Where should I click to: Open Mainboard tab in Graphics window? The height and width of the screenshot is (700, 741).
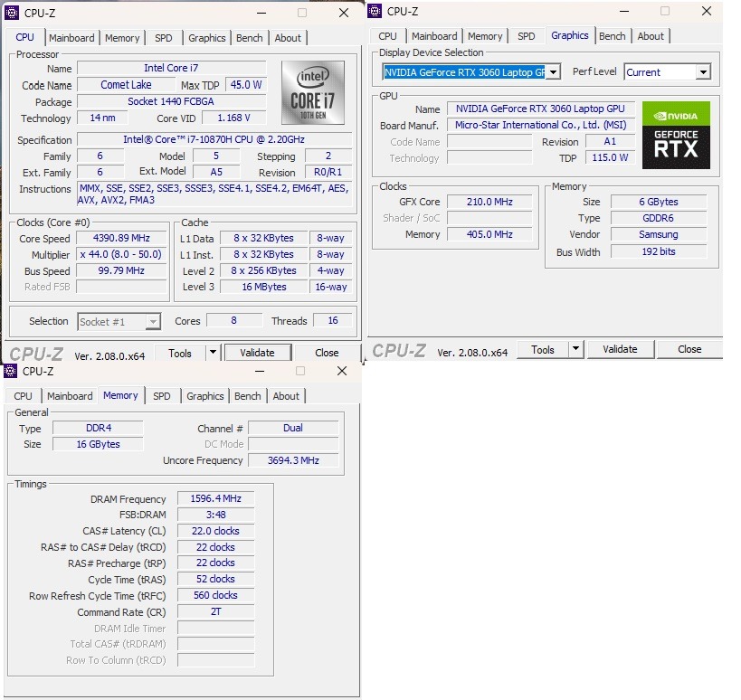pos(434,36)
